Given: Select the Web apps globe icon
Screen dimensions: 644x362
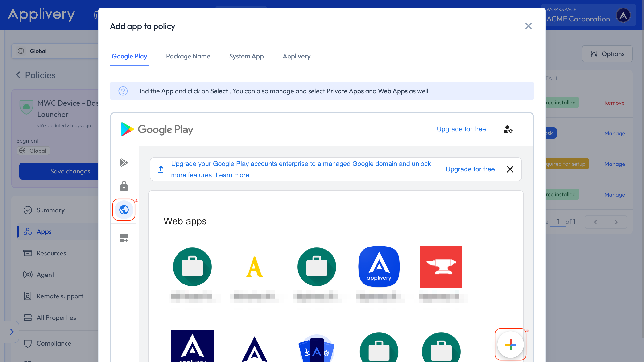Looking at the screenshot, I should tap(124, 210).
